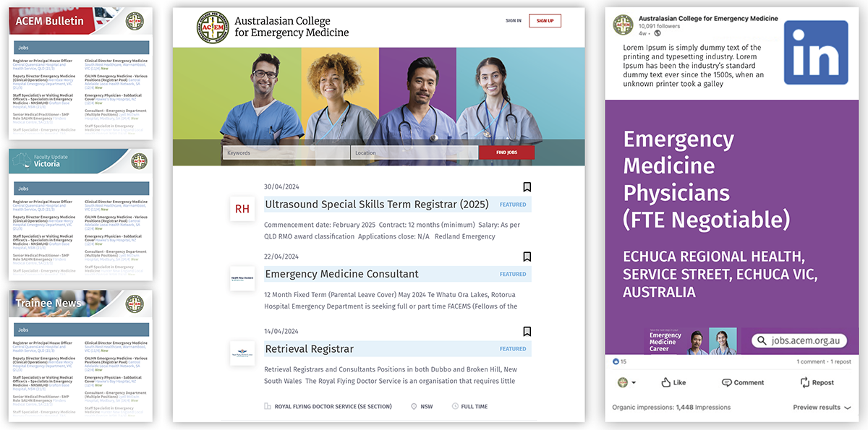The width and height of the screenshot is (868, 430).
Task: Click Australasian College for Emergency Medicine LinkedIn page name
Action: point(709,18)
